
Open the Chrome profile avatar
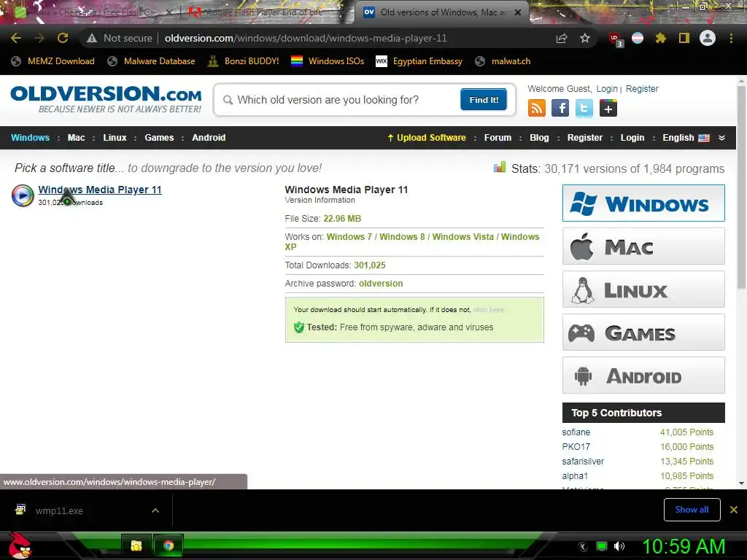(708, 38)
